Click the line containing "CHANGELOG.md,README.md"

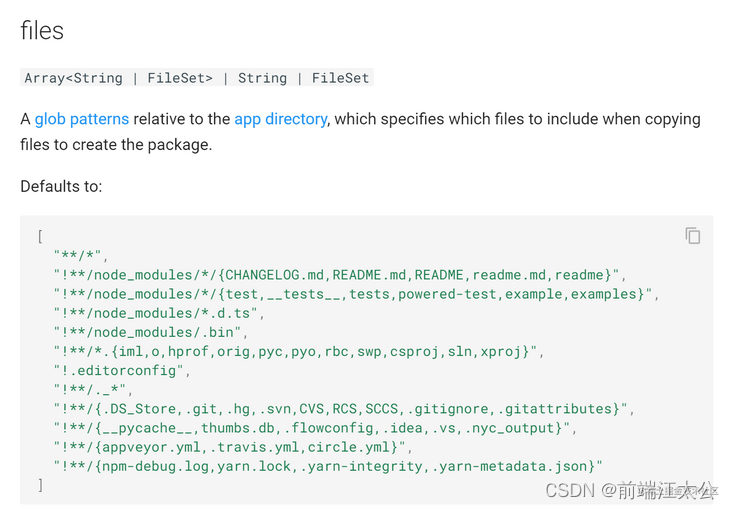click(x=339, y=275)
